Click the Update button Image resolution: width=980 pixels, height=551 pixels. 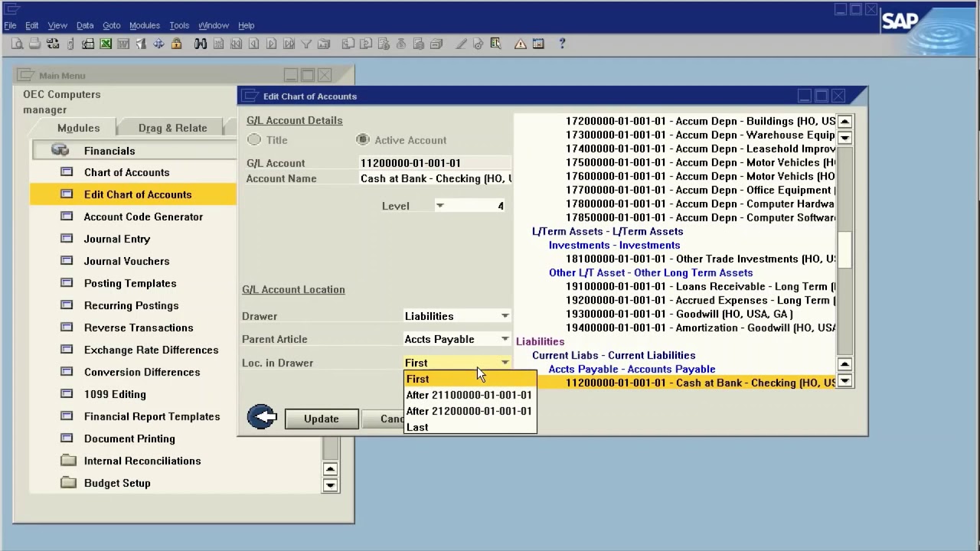(322, 419)
